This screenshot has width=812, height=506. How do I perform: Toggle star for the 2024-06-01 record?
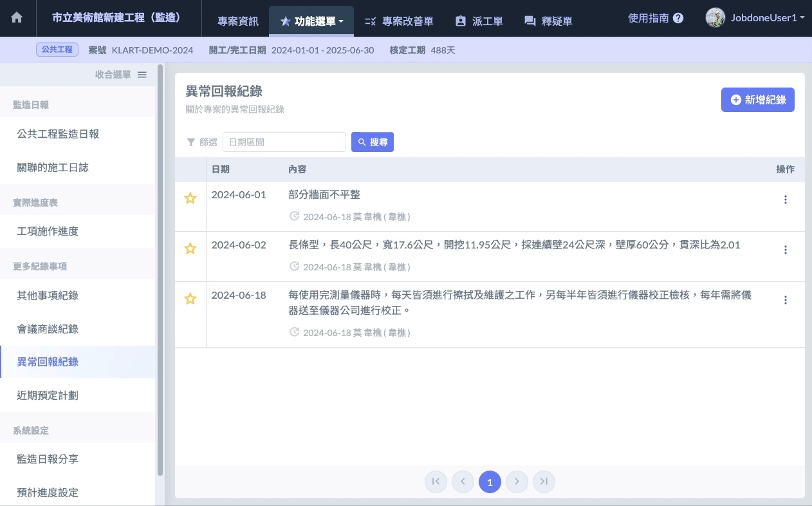pyautogui.click(x=190, y=198)
